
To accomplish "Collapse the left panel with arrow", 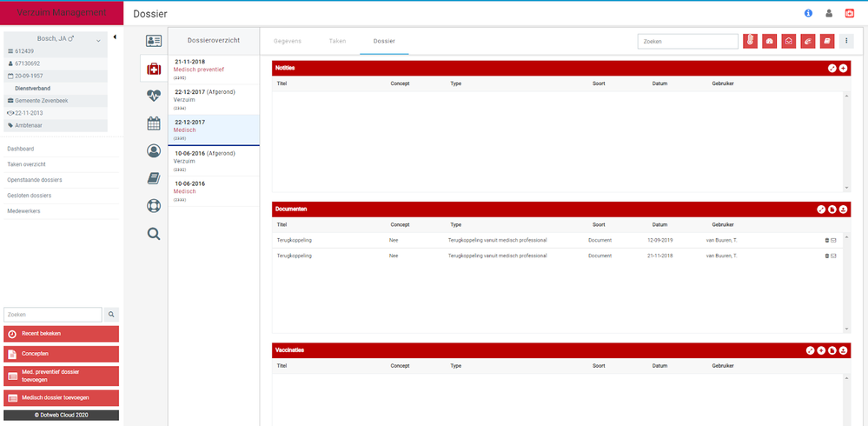I will pos(115,37).
